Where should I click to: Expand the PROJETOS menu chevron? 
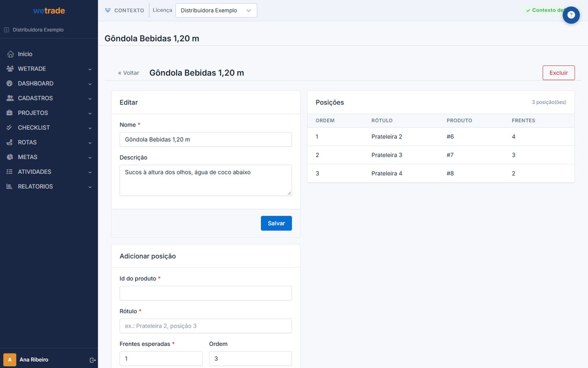tap(90, 114)
